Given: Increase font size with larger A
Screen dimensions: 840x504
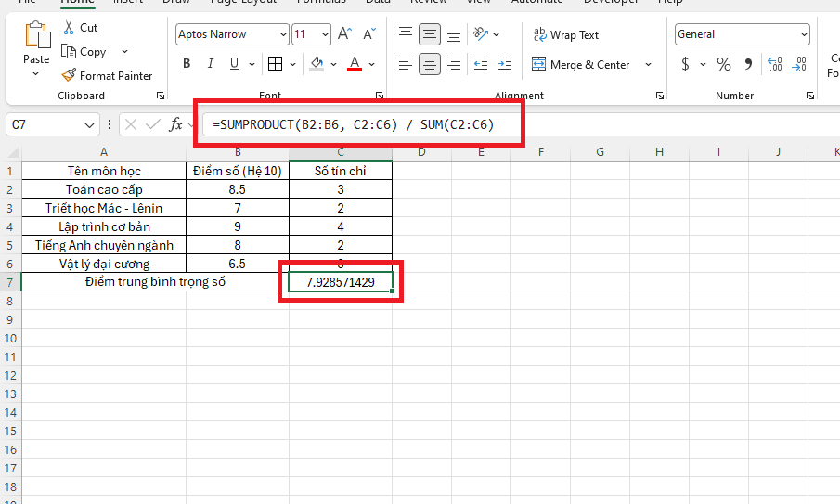Looking at the screenshot, I should click(344, 34).
